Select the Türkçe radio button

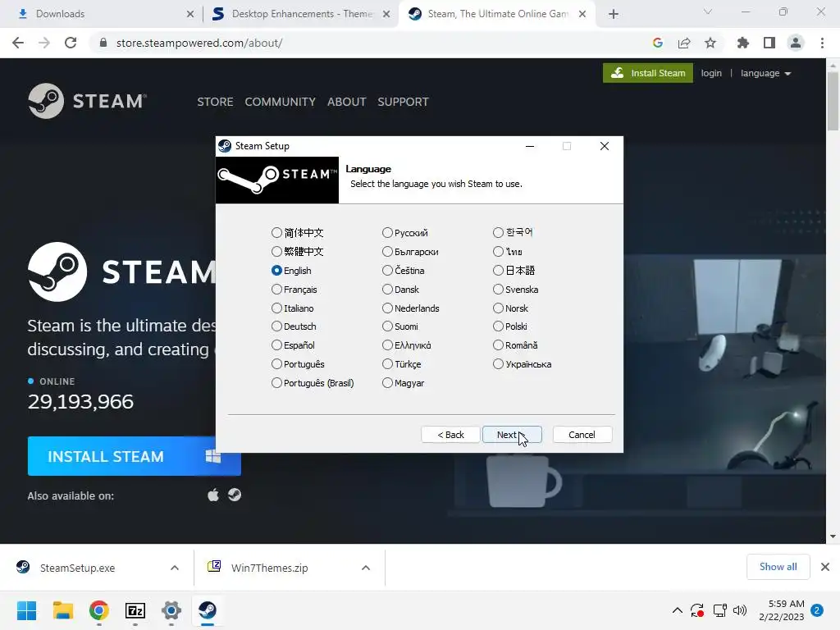point(387,363)
